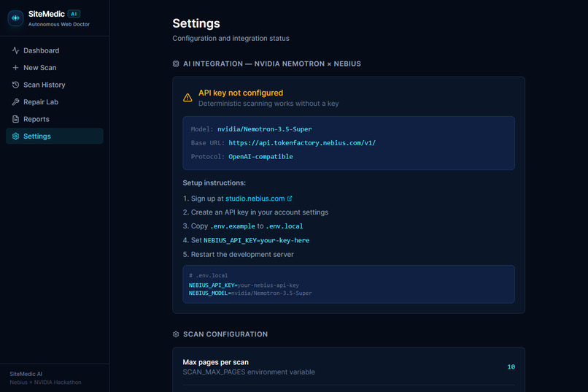Navigate to Repair Lab
This screenshot has width=588, height=392.
(55, 102)
